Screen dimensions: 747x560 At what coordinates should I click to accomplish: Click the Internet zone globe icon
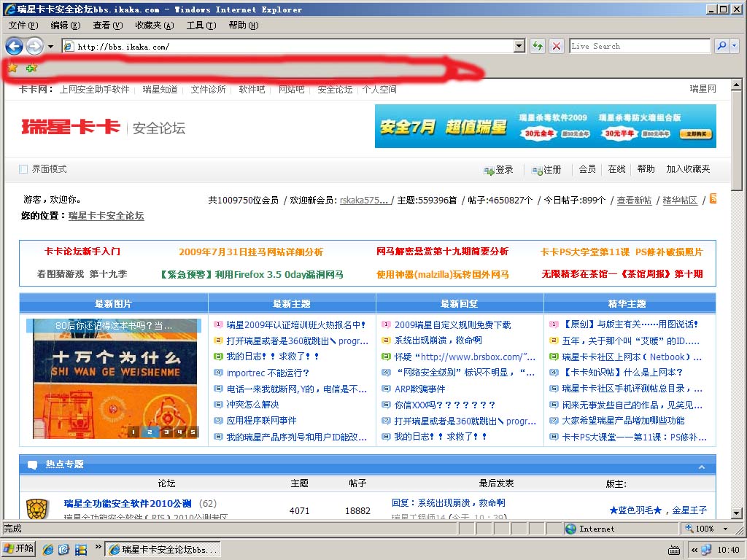(570, 529)
